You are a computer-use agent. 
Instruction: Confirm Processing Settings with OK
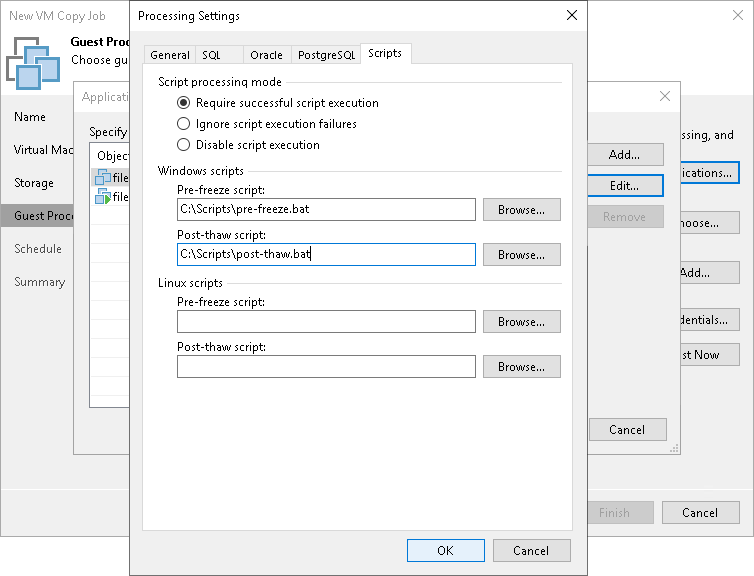point(445,550)
